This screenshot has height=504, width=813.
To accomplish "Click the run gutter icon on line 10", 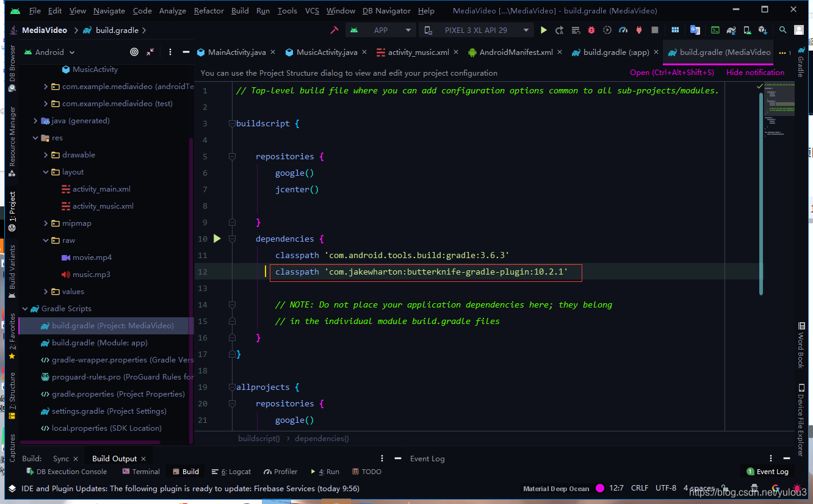I will [217, 239].
